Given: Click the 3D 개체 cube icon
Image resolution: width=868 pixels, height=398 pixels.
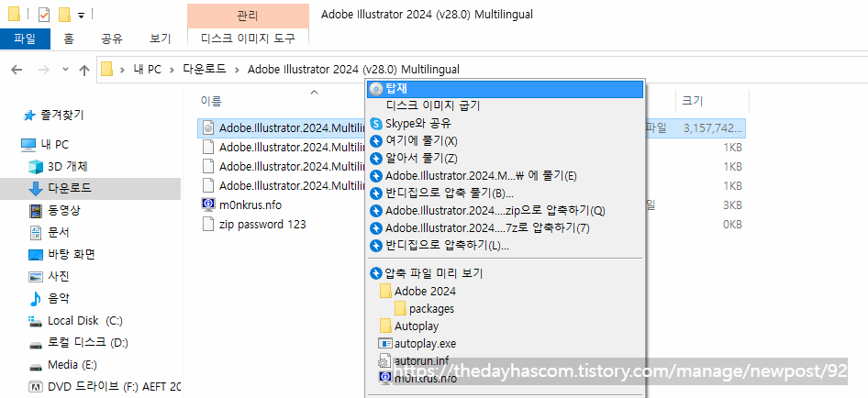Looking at the screenshot, I should [36, 166].
